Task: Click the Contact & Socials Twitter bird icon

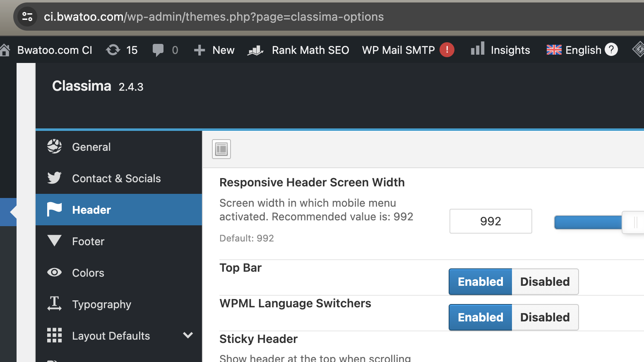Action: tap(54, 178)
